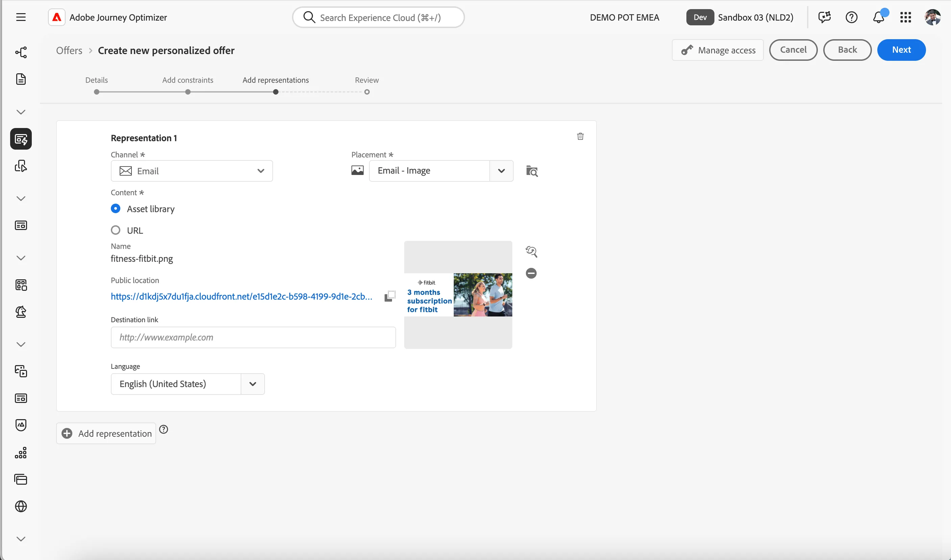Open the feedback chat icon
This screenshot has height=560, width=951.
(825, 17)
